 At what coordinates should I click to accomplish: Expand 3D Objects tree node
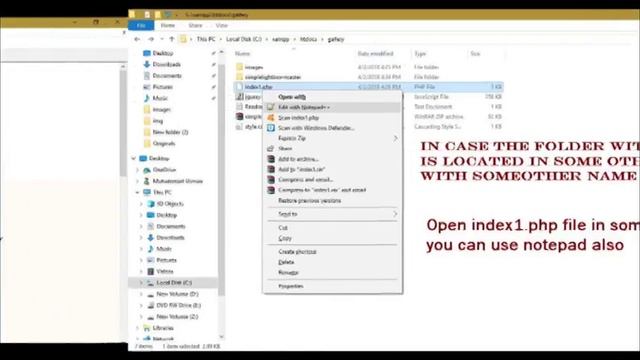click(x=142, y=204)
